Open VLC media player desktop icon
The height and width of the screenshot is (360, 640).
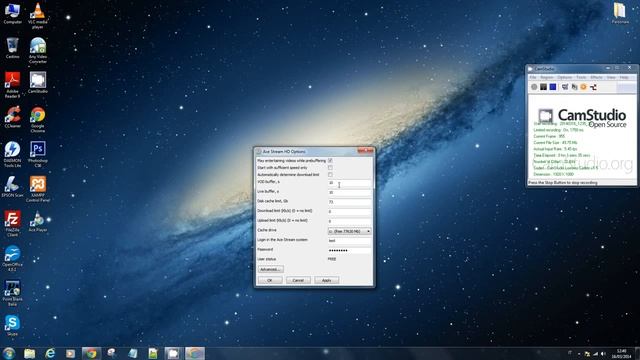coord(38,15)
